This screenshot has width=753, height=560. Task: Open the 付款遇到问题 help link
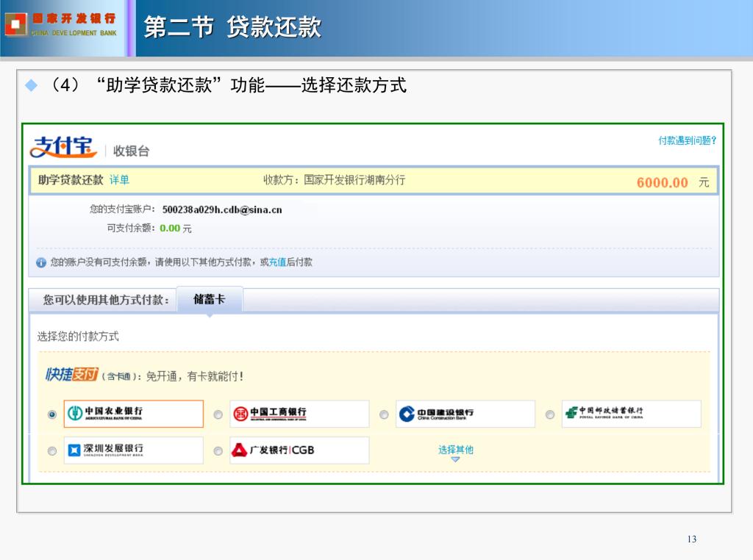pyautogui.click(x=686, y=140)
